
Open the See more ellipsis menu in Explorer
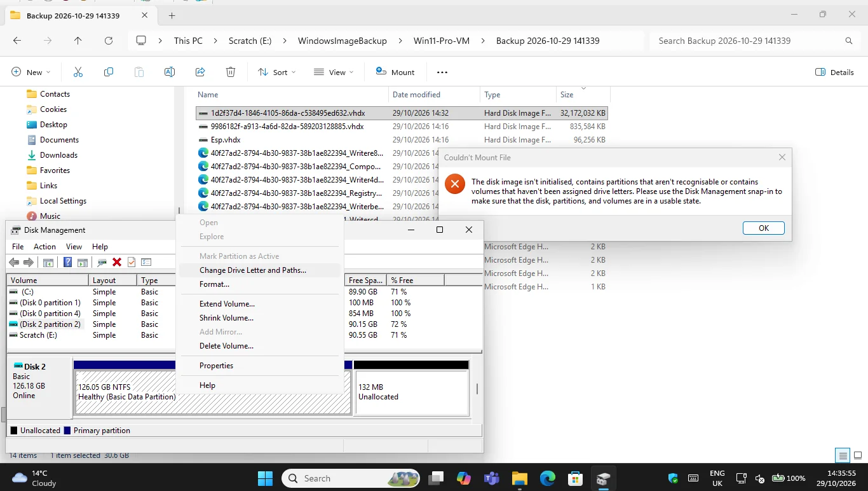442,72
